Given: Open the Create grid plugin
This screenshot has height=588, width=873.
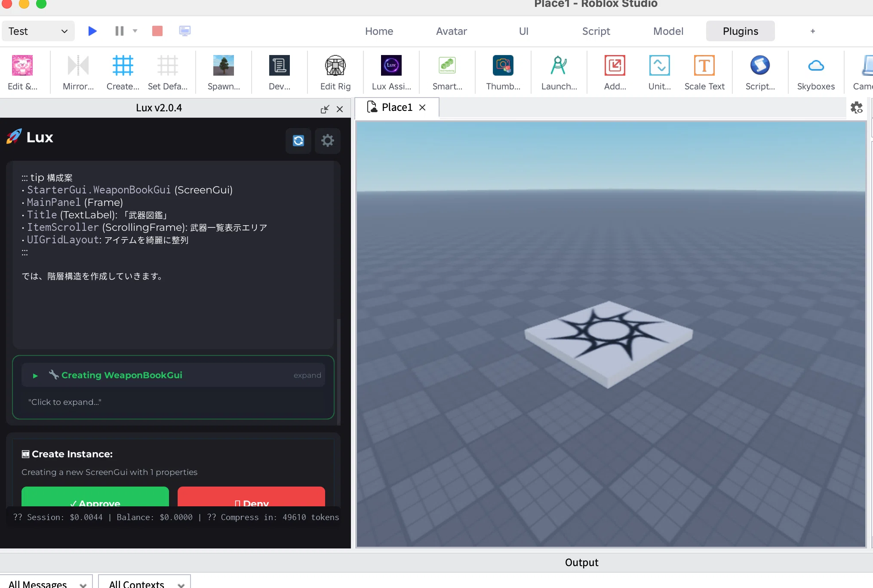Looking at the screenshot, I should click(x=123, y=66).
